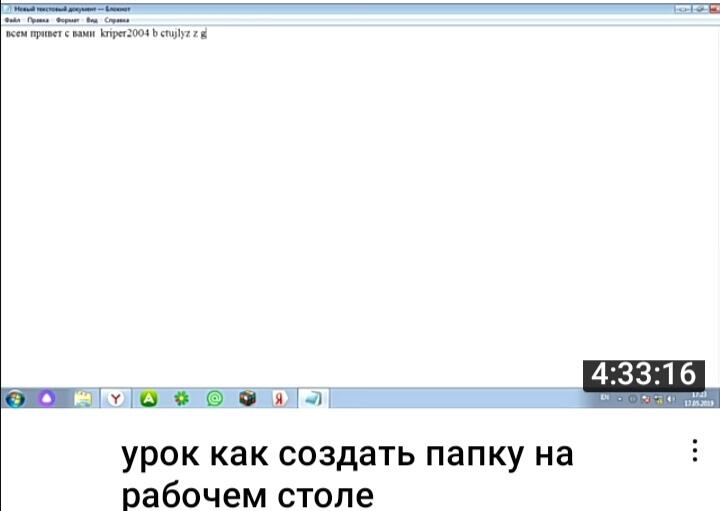Show hidden tray icons arrow
Image resolution: width=720 pixels, height=511 pixels.
point(620,399)
